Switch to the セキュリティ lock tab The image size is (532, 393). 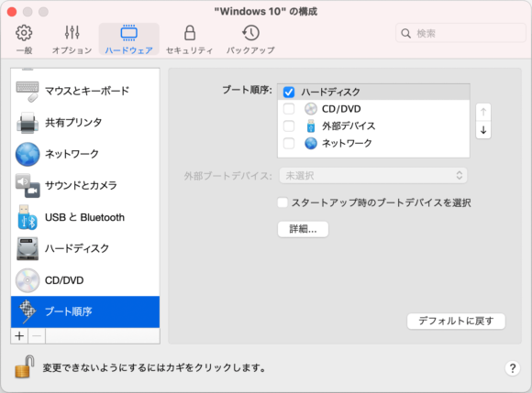click(189, 39)
